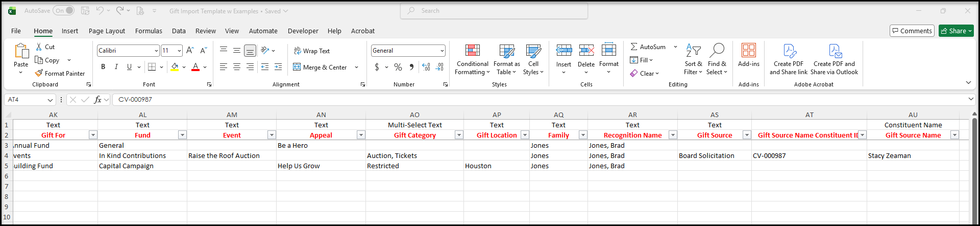This screenshot has height=226, width=980.
Task: Open Sort & Filter menu
Action: pyautogui.click(x=693, y=59)
